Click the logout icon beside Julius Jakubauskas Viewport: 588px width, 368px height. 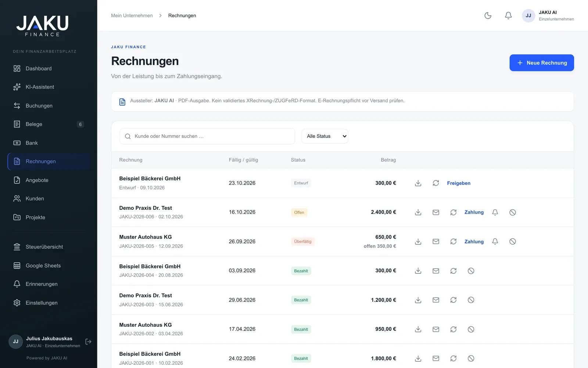tap(88, 342)
